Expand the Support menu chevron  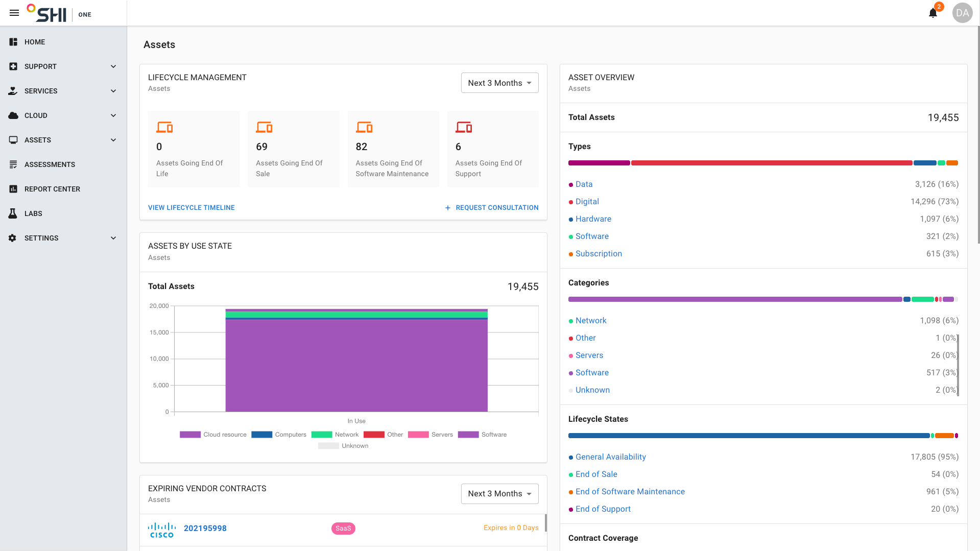point(113,66)
